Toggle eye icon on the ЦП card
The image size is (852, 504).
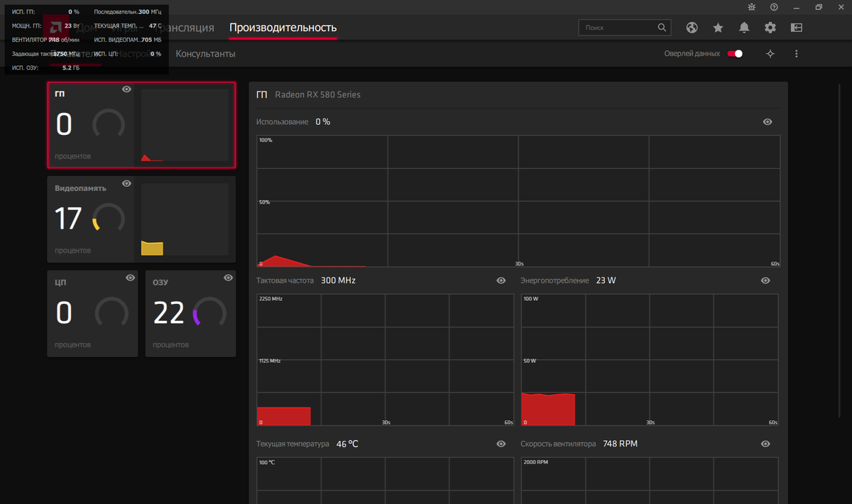(130, 278)
